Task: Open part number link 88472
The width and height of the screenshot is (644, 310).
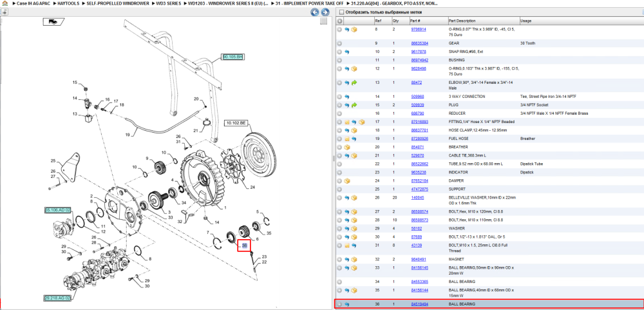Action: click(x=417, y=82)
